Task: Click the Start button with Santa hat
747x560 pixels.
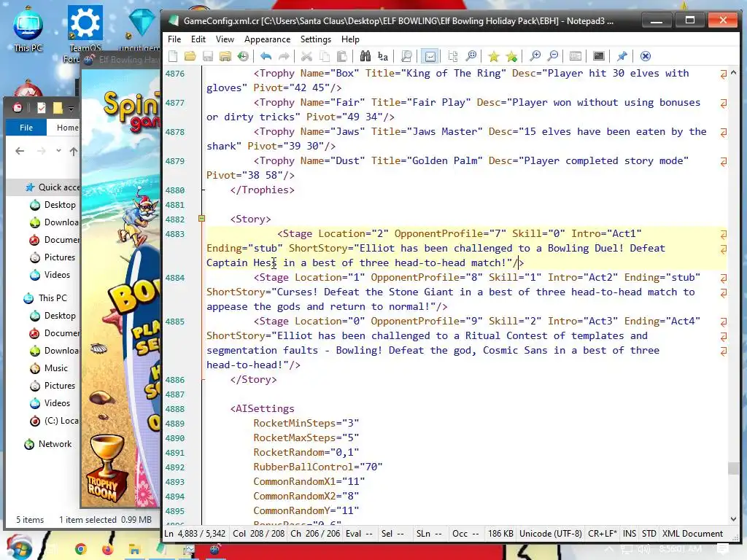Action: point(19,548)
